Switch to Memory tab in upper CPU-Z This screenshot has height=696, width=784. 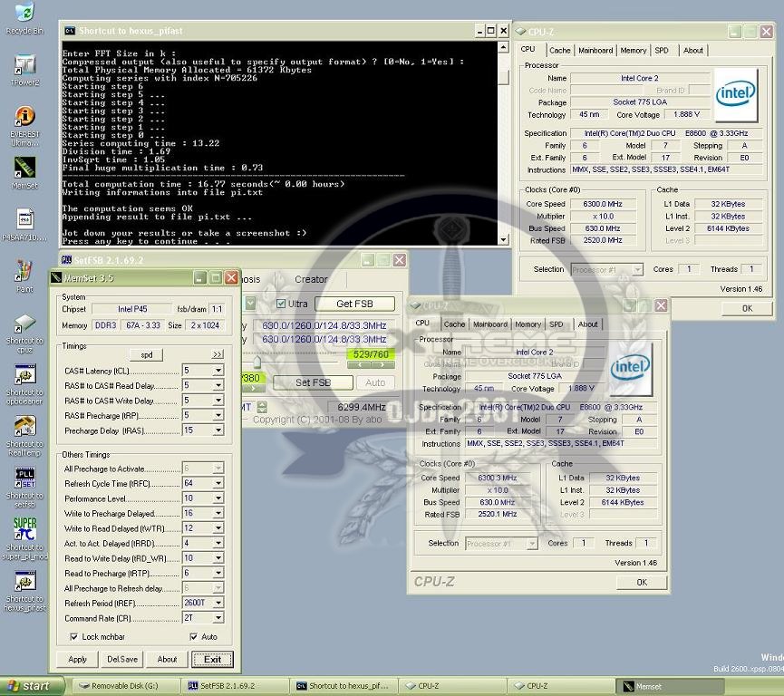tap(633, 50)
